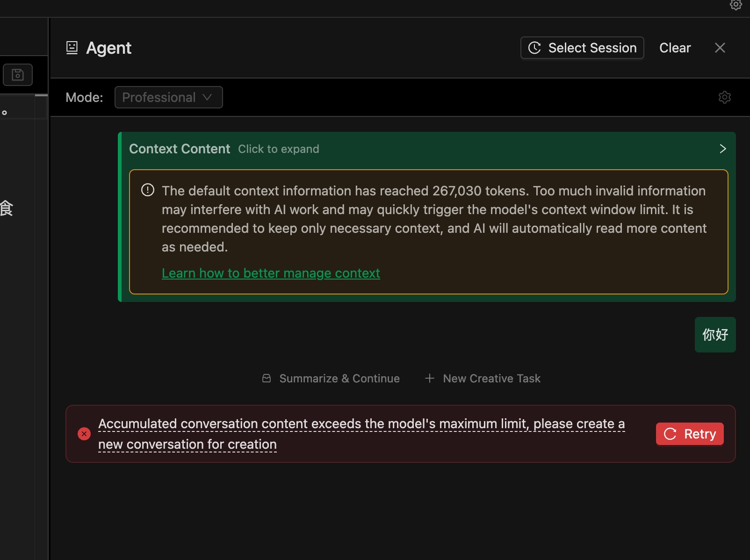Click the Agent robot icon in the header
The height and width of the screenshot is (560, 750).
pos(72,48)
